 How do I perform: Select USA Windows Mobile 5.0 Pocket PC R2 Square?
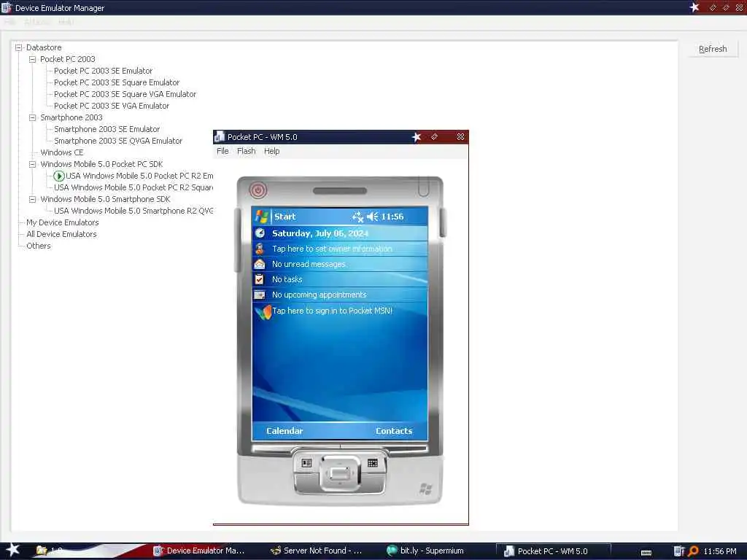point(133,187)
